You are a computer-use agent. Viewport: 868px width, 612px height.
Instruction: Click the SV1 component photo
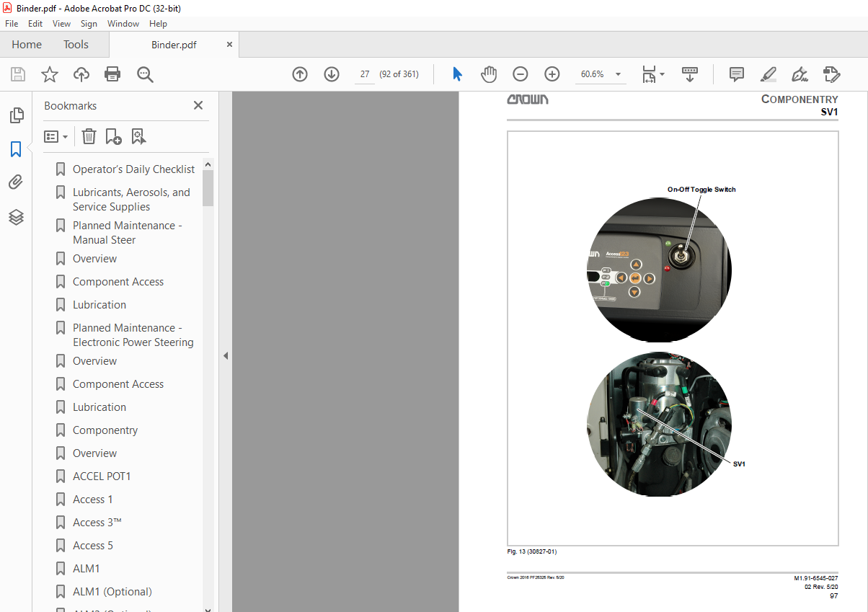659,424
